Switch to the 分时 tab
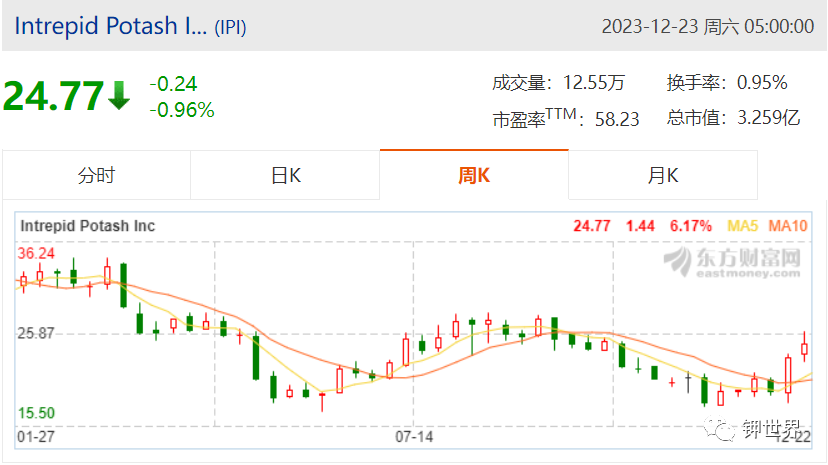Image resolution: width=828 pixels, height=465 pixels. click(x=96, y=175)
